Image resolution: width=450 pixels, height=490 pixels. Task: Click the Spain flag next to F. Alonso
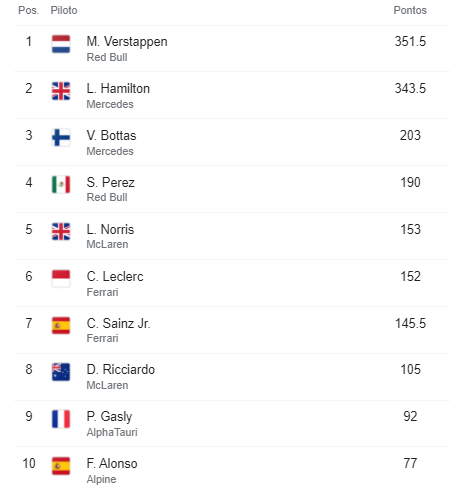point(61,466)
